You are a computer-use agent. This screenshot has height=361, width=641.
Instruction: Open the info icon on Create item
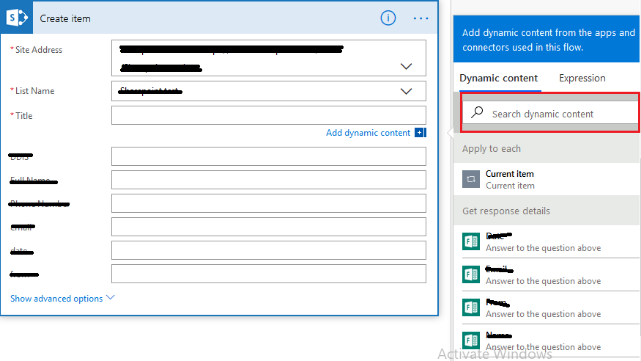pyautogui.click(x=388, y=18)
